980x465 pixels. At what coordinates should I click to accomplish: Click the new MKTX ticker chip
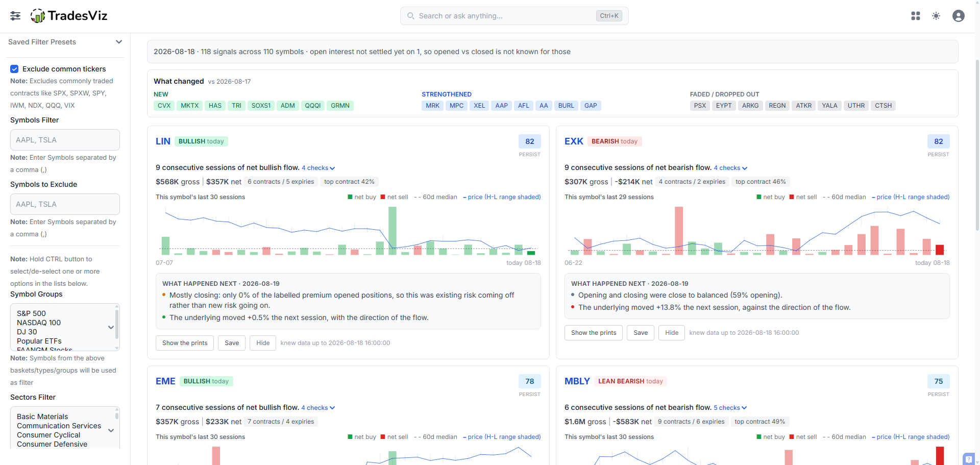pos(189,106)
